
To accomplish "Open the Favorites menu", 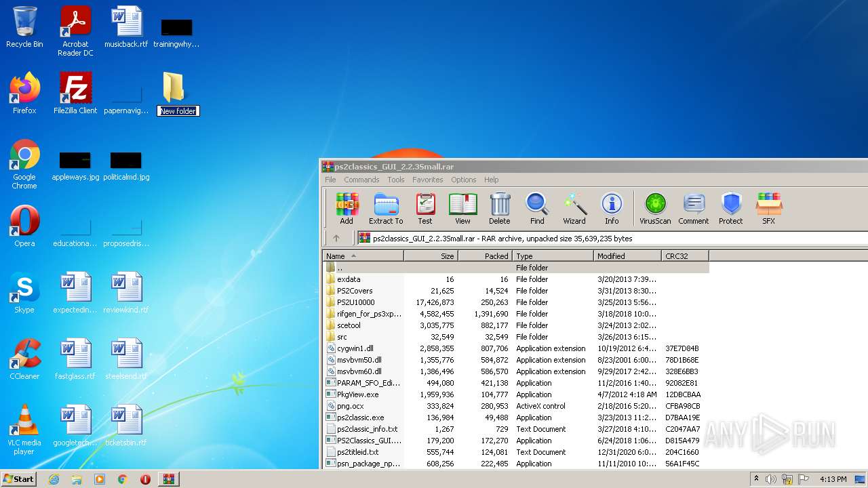I will 428,180.
